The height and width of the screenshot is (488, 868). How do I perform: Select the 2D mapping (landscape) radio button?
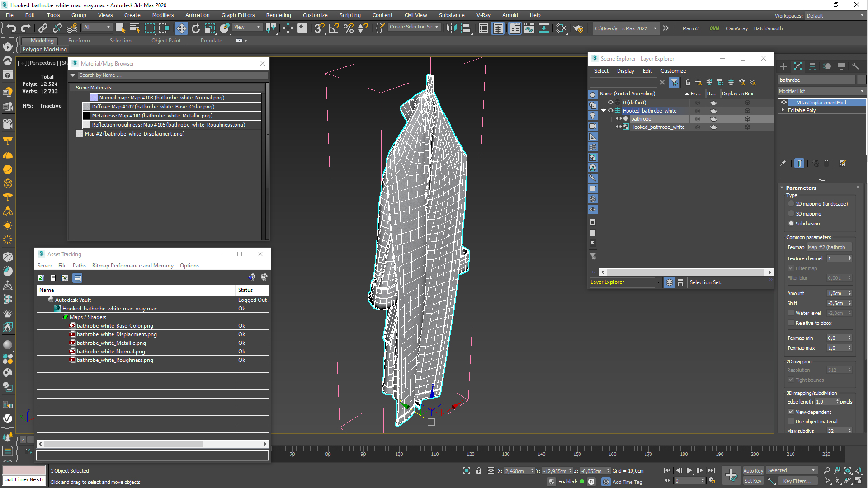[x=791, y=204]
